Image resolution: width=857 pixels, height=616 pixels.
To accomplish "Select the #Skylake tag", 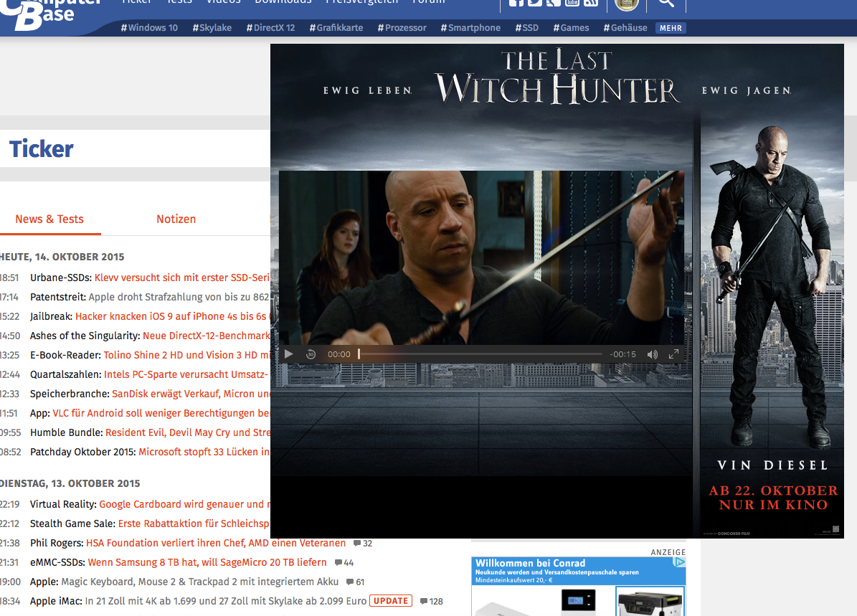I will tap(212, 28).
